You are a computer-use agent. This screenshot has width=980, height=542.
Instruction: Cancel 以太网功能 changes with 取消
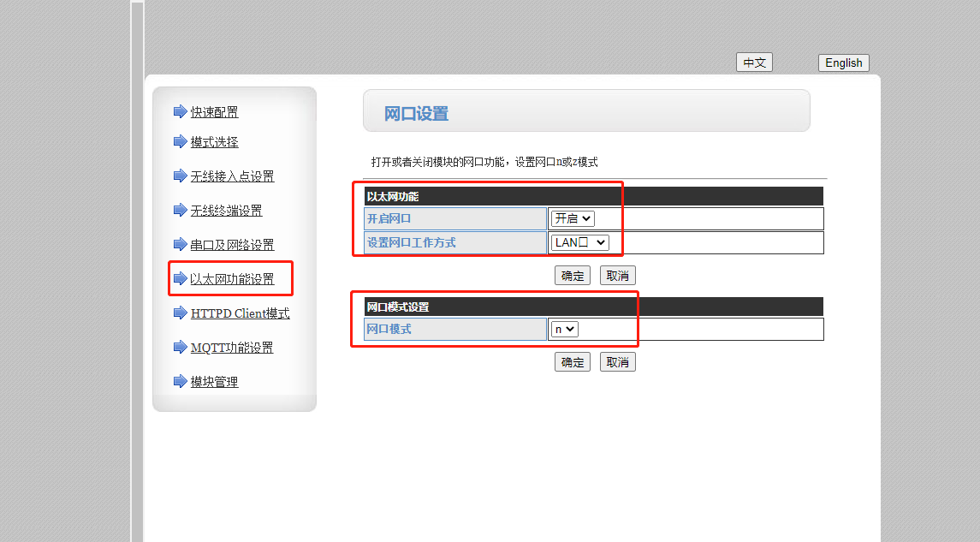617,276
